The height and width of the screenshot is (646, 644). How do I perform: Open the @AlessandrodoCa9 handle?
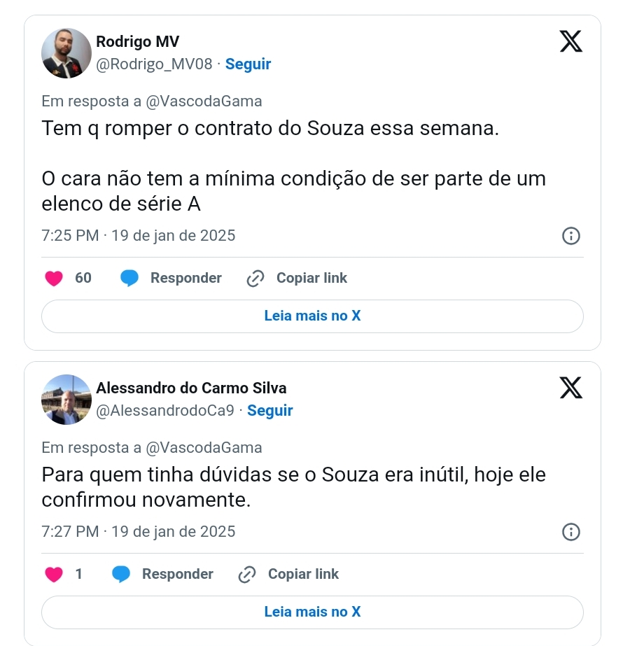[165, 411]
